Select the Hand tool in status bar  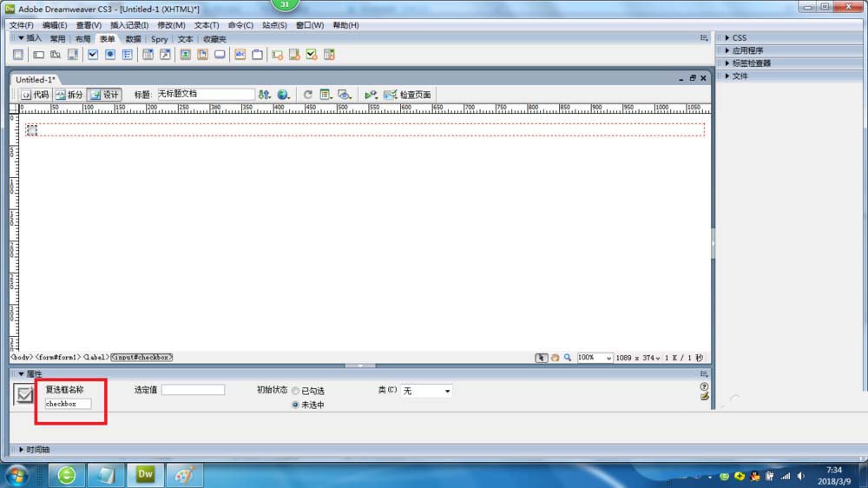[555, 358]
